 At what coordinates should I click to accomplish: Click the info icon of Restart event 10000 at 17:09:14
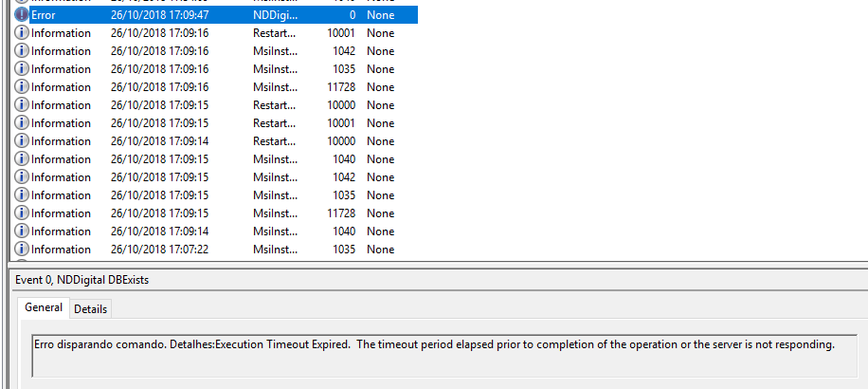click(x=22, y=141)
